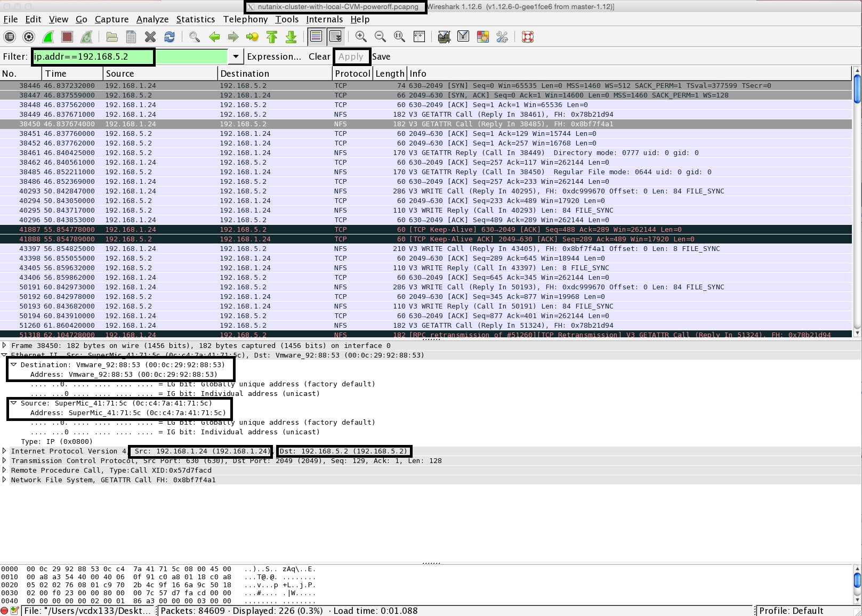This screenshot has width=862, height=616.
Task: Start a new live capture
Action: [x=48, y=37]
